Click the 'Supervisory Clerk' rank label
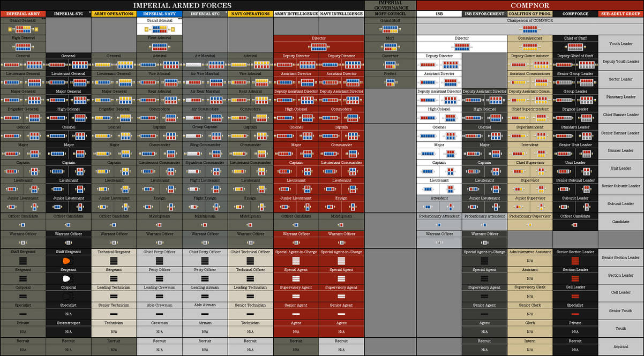 (530, 287)
